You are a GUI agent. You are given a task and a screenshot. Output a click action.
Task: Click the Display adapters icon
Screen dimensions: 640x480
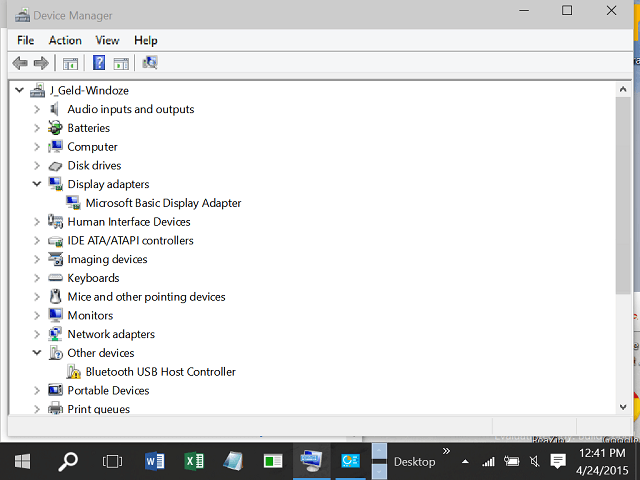tap(56, 184)
